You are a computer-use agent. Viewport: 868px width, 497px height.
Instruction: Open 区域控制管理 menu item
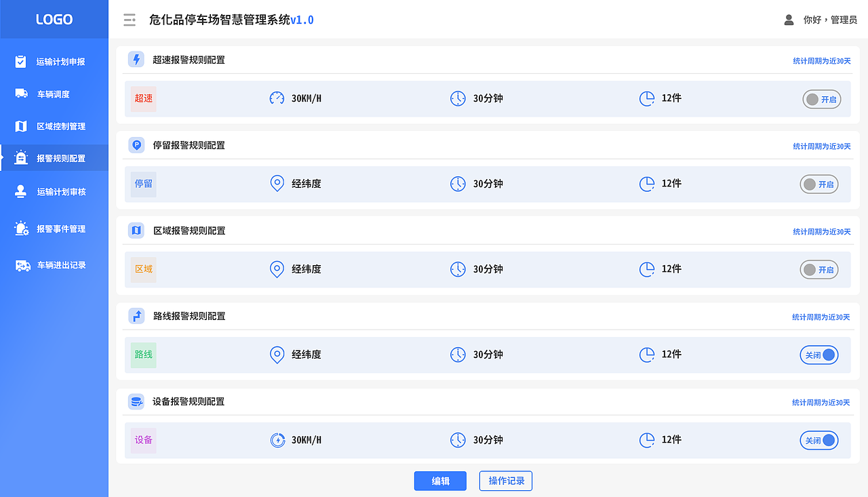pyautogui.click(x=54, y=126)
